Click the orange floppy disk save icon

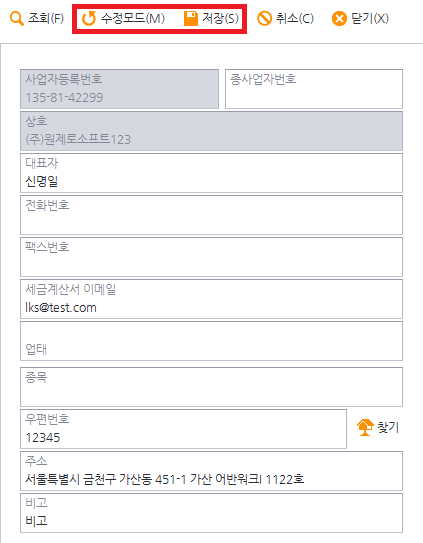coord(191,18)
